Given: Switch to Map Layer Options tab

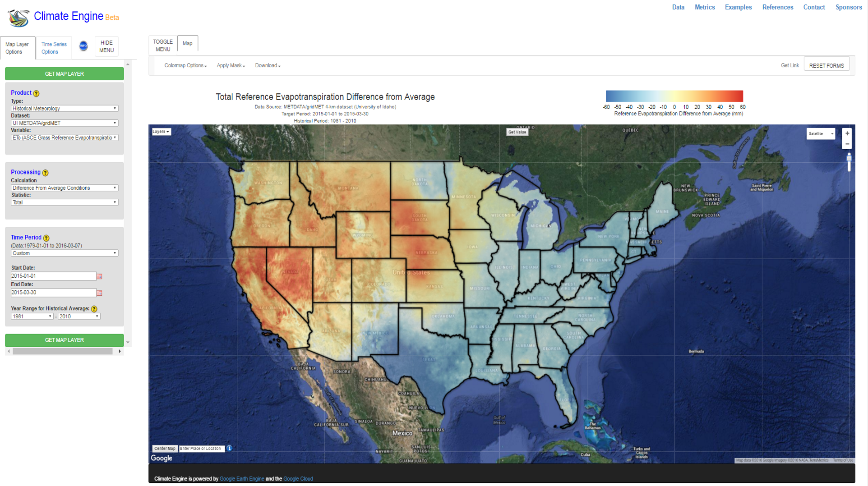Looking at the screenshot, I should coord(18,48).
